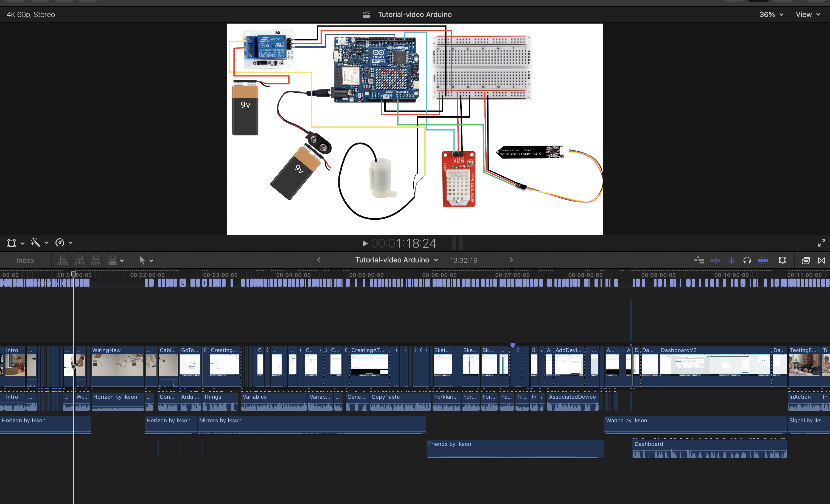The width and height of the screenshot is (830, 504).
Task: Click Connect clip to primary storyline icon
Action: pos(63,260)
